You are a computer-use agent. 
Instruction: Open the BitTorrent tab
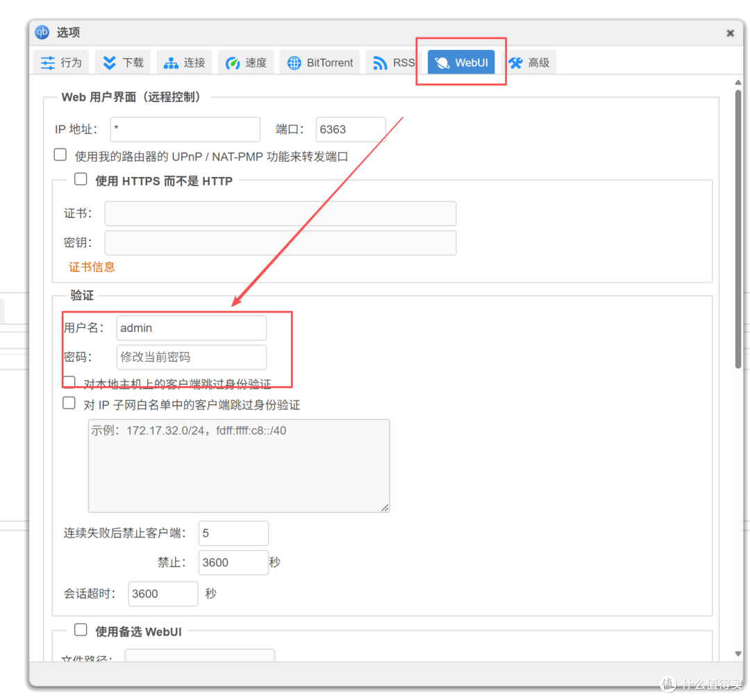(x=319, y=62)
